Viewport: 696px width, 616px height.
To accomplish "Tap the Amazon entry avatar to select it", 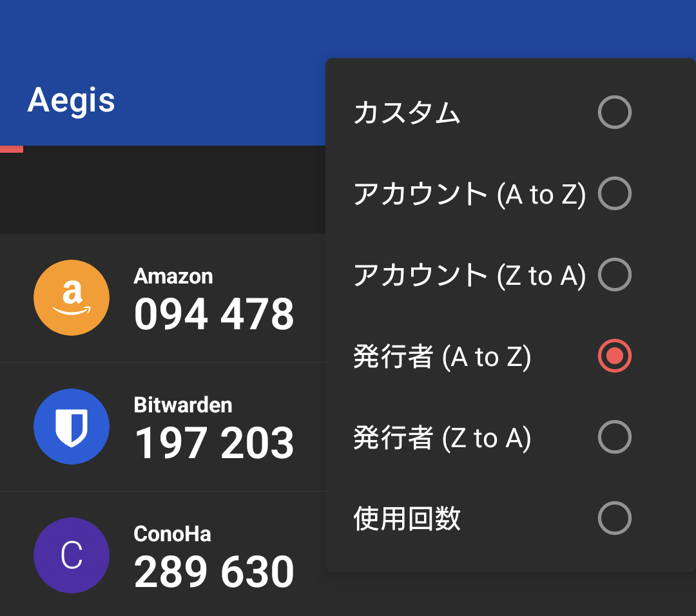I will [71, 297].
